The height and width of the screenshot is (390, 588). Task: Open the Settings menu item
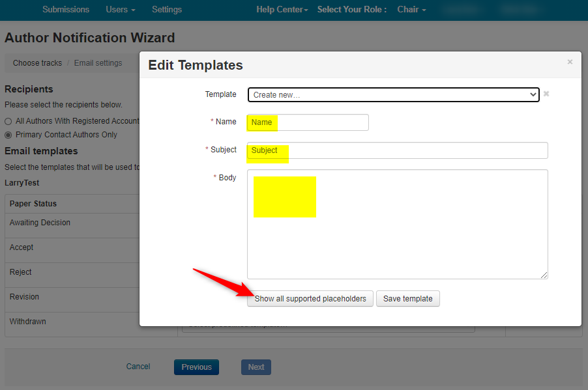[167, 10]
